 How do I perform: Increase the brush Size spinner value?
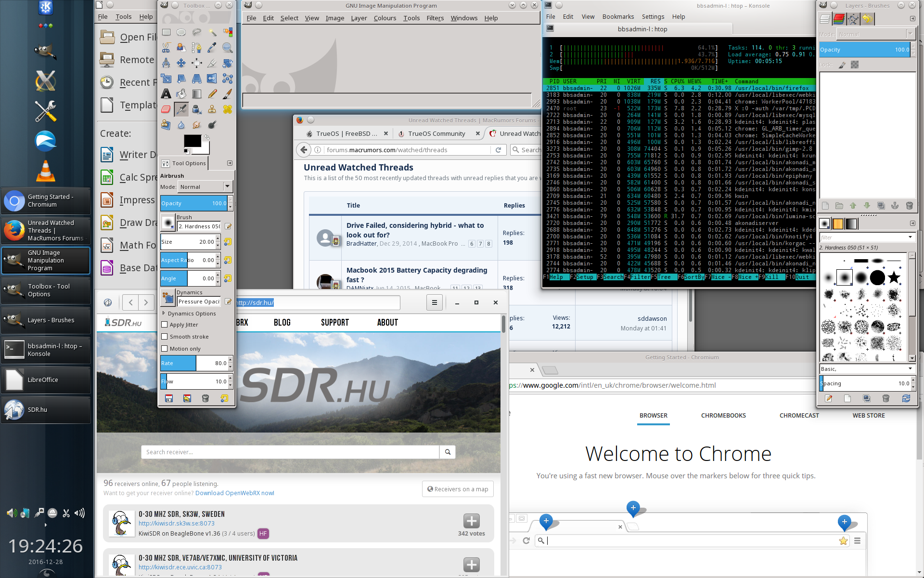[218, 239]
